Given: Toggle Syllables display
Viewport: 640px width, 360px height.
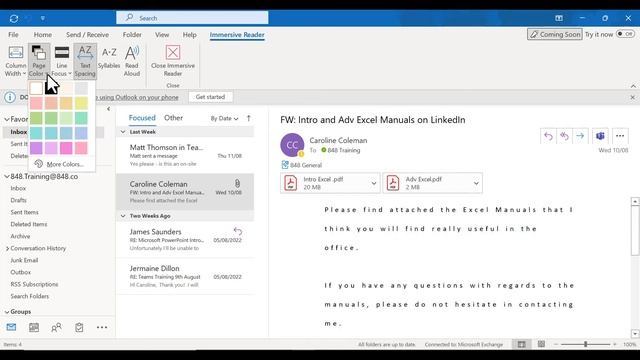Looking at the screenshot, I should (x=109, y=58).
